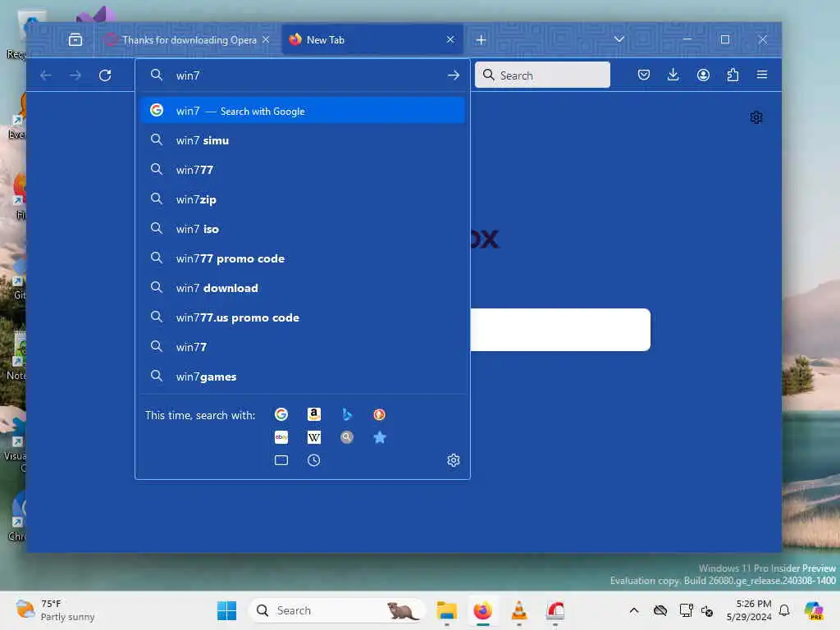The image size is (840, 630).
Task: Search this time with Wikipedia icon
Action: [314, 438]
